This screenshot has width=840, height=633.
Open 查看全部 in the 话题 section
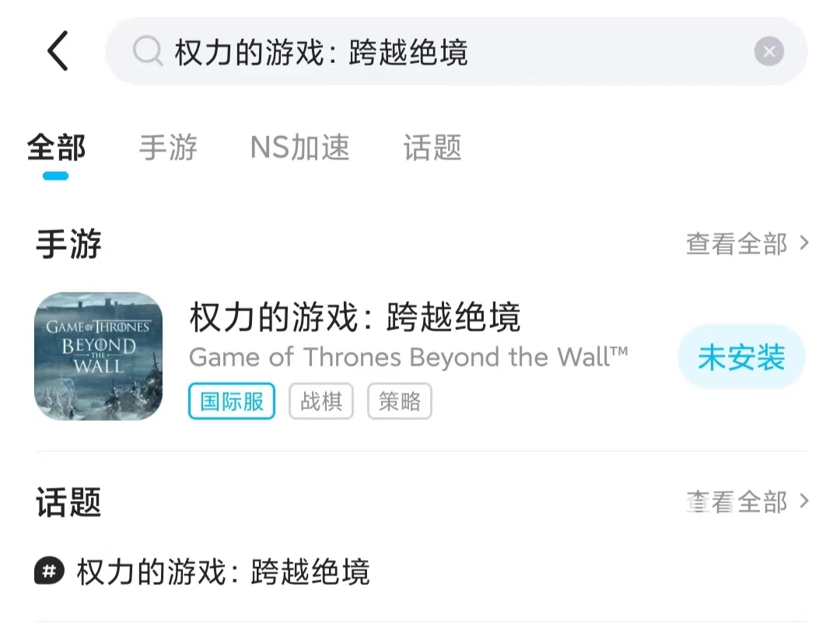point(737,502)
